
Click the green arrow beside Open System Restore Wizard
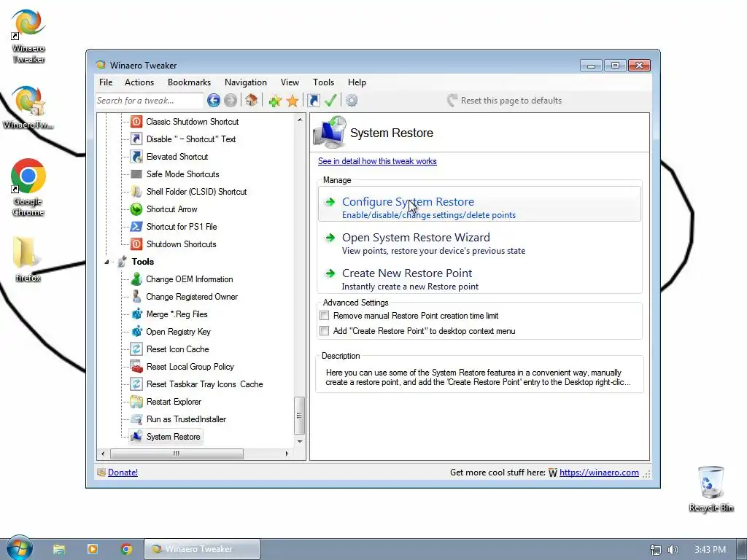pos(330,238)
